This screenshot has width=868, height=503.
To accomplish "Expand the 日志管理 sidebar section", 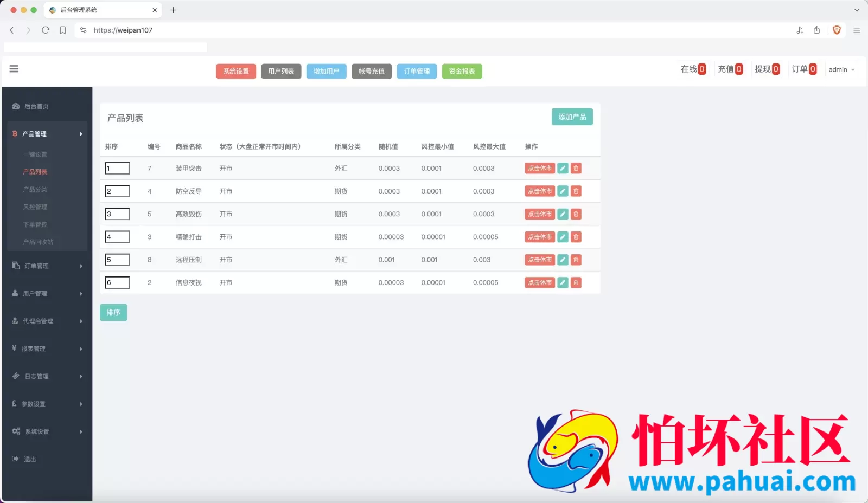I will pos(47,376).
